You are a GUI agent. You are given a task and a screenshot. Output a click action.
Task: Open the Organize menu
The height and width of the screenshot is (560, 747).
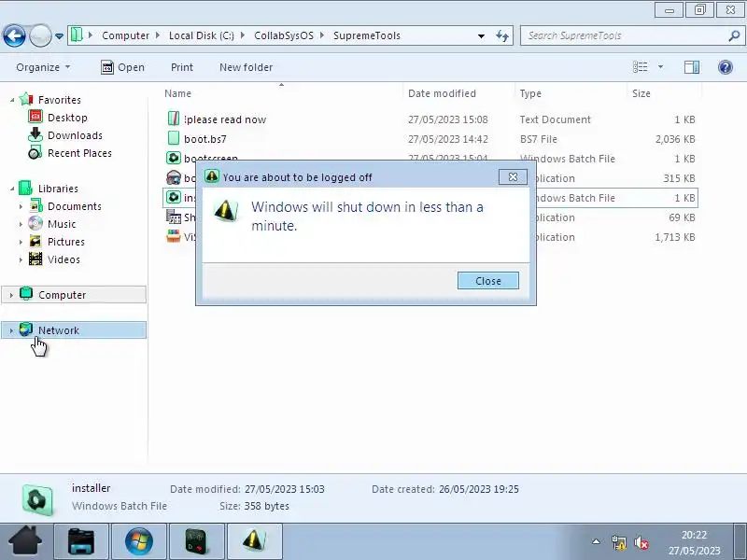click(43, 67)
